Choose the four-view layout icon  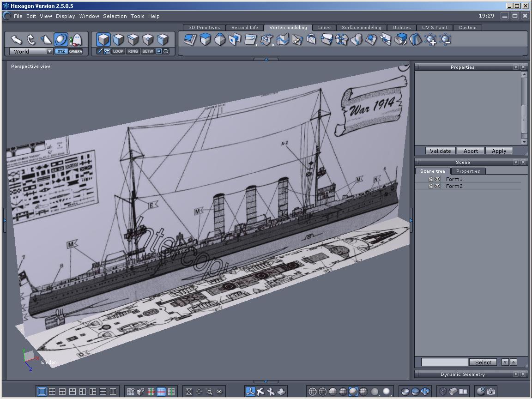pos(52,392)
